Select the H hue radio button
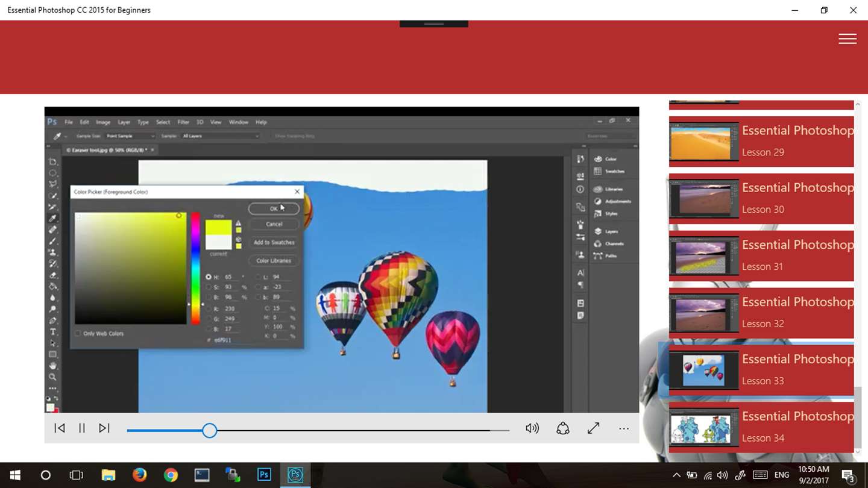The image size is (868, 488). point(209,277)
